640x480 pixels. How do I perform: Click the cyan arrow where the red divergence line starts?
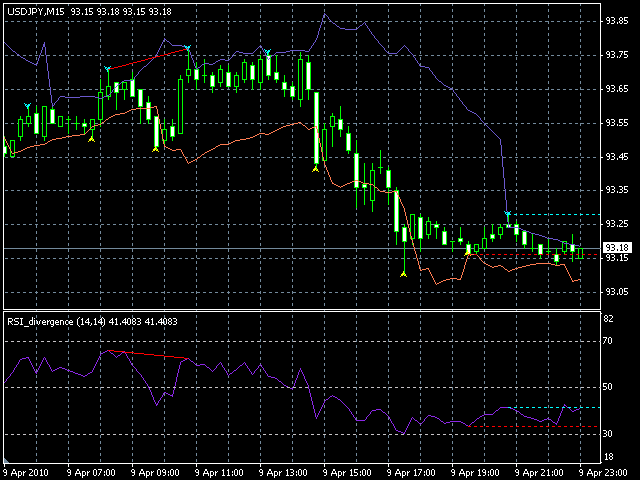coord(107,69)
